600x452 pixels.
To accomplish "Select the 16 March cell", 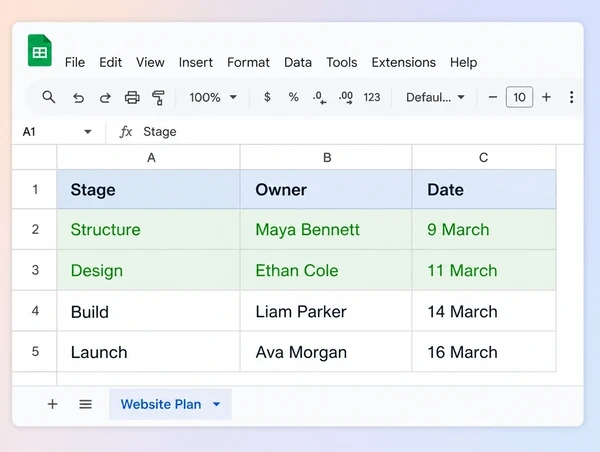I will (x=484, y=351).
